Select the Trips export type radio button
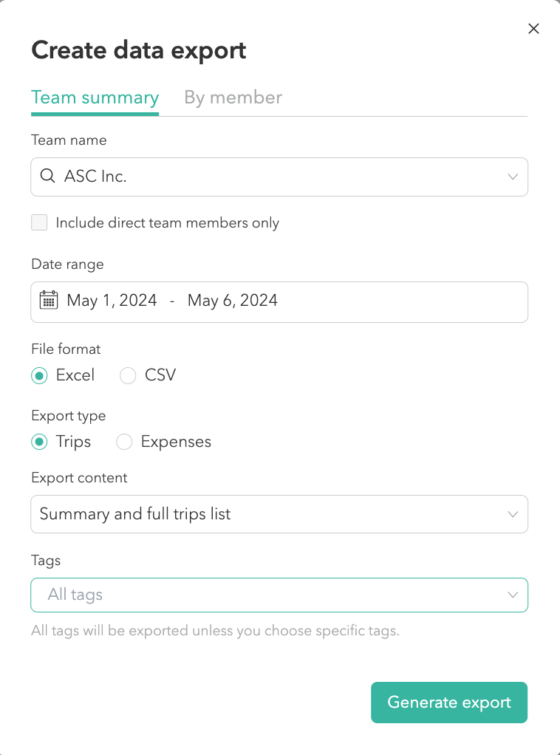 coord(38,442)
